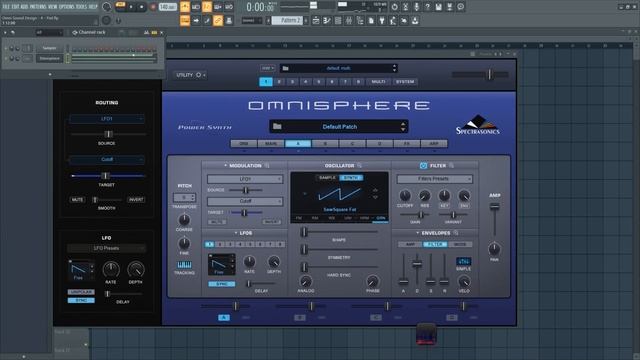
Task: Select part 1 button in Omnisphere
Action: tap(266, 82)
